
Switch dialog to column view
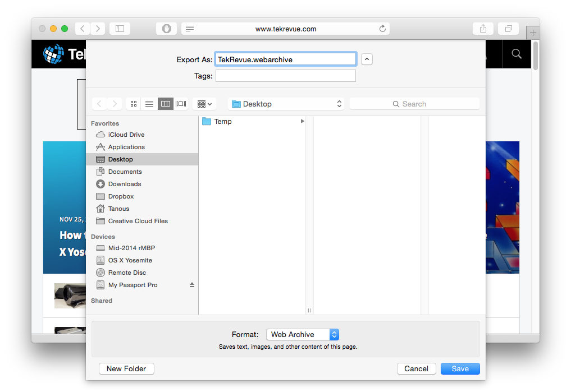click(x=165, y=104)
